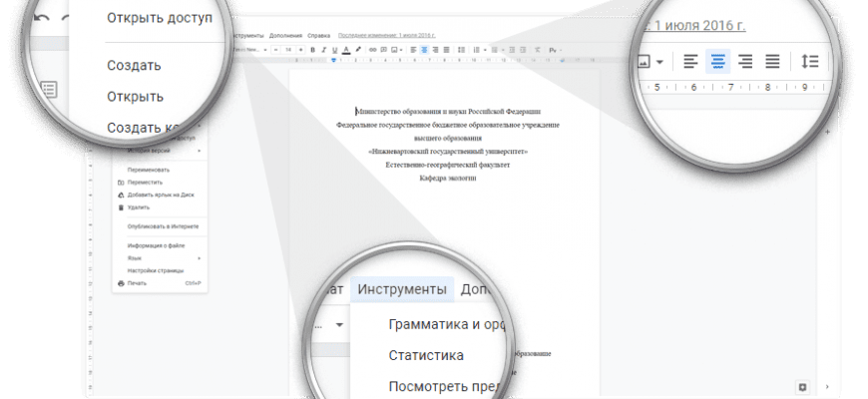Open the Дополнения menu in the small menu bar

tap(285, 36)
